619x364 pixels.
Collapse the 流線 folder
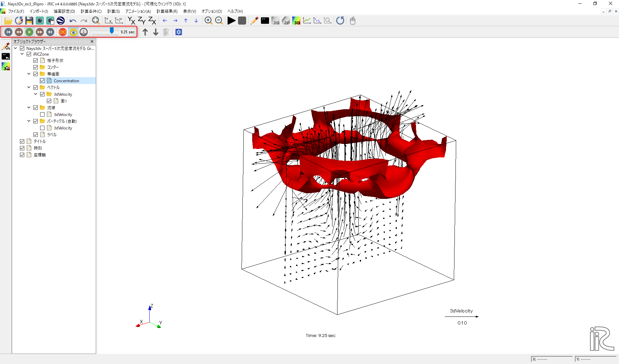click(29, 108)
